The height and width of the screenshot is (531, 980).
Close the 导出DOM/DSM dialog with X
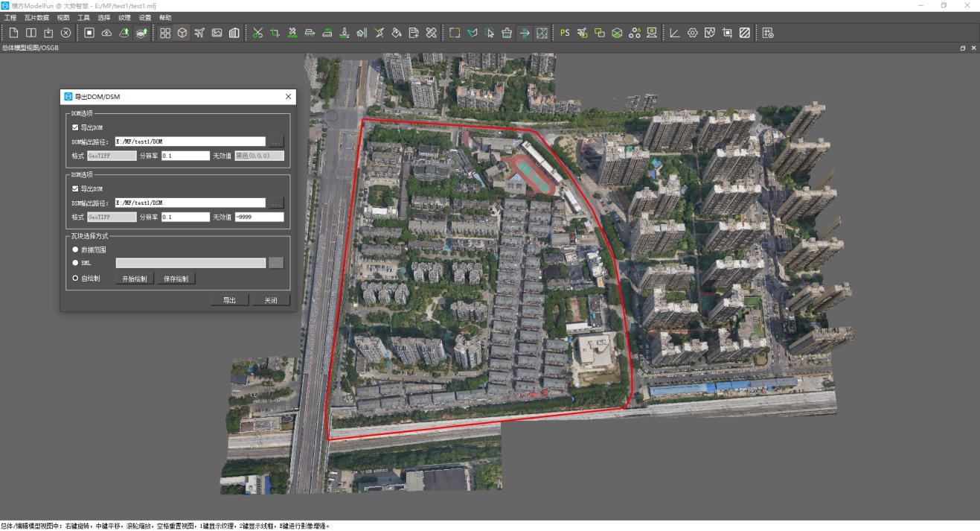point(288,97)
